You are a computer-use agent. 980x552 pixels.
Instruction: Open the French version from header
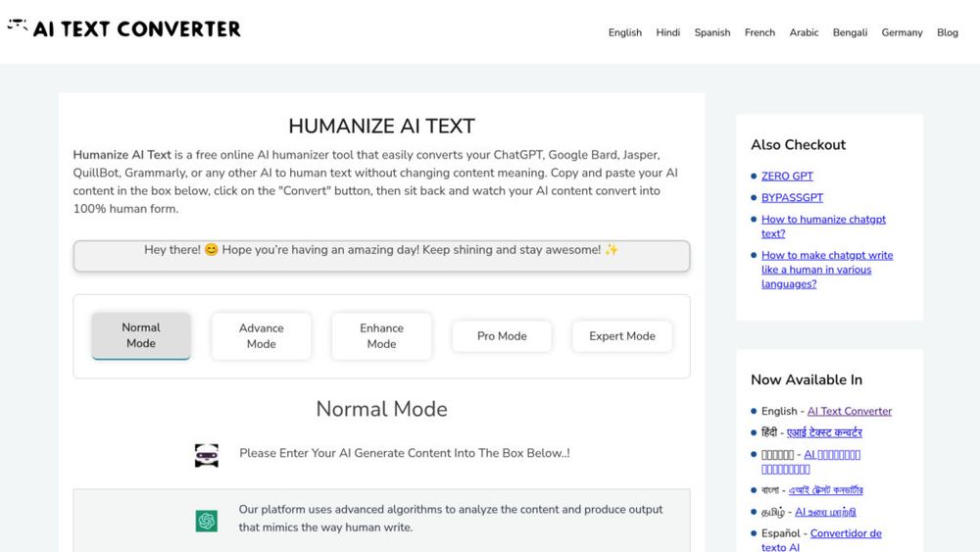coord(759,32)
